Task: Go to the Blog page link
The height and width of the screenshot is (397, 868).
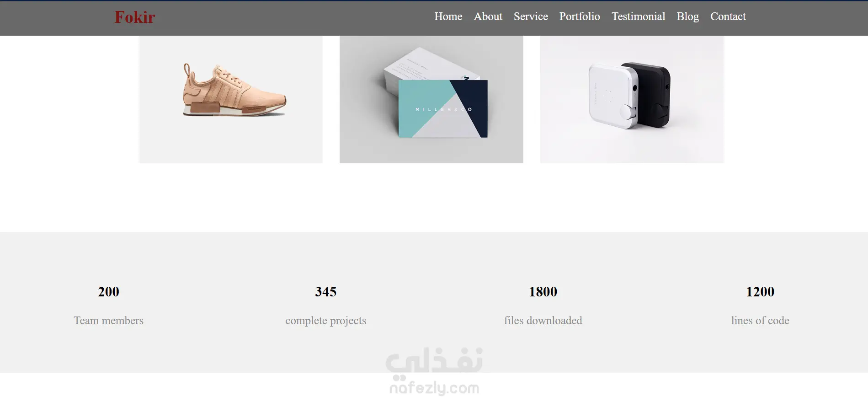Action: tap(687, 16)
